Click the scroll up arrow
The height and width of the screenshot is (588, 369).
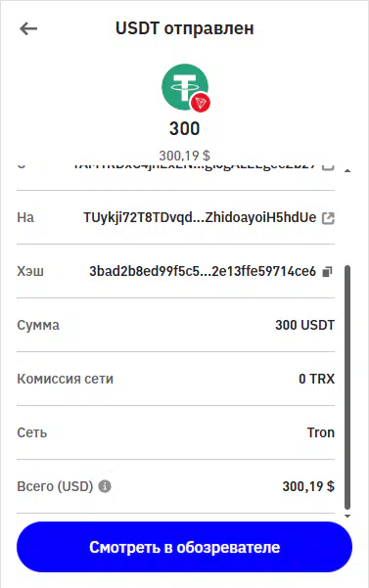347,171
